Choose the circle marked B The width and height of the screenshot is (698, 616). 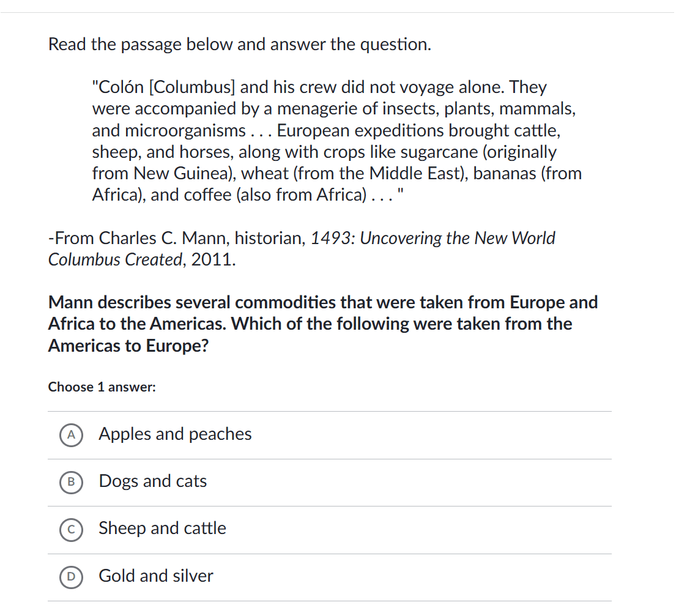pos(72,482)
